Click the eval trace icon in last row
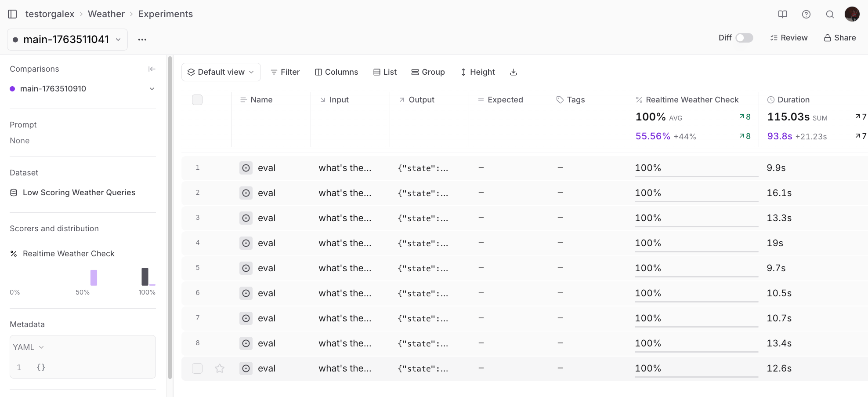868x397 pixels. [246, 368]
